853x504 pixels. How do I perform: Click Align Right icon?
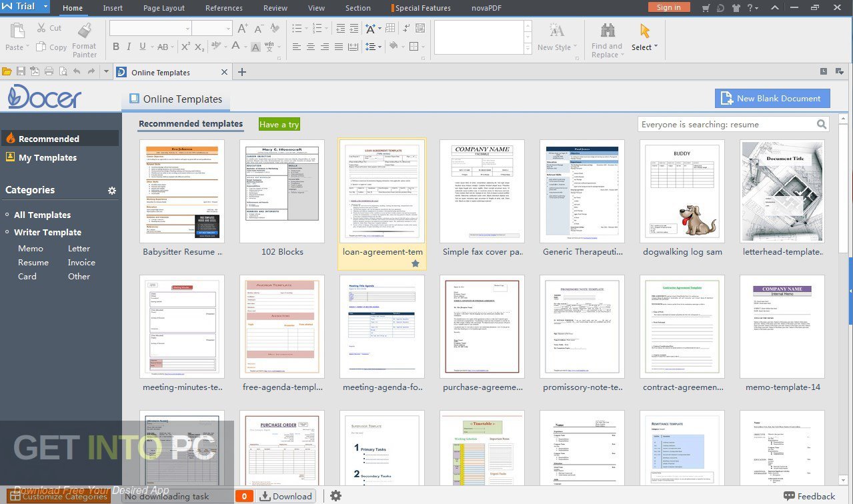[325, 47]
